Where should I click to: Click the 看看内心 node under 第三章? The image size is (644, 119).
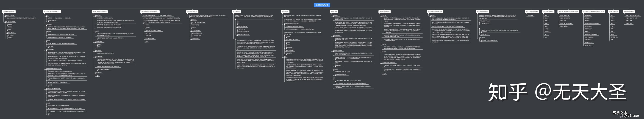[x=148, y=25]
